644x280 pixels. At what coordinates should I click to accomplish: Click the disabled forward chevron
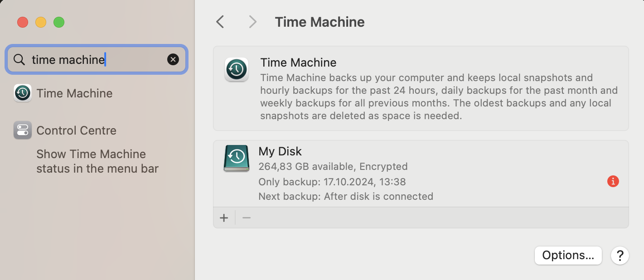coord(252,22)
